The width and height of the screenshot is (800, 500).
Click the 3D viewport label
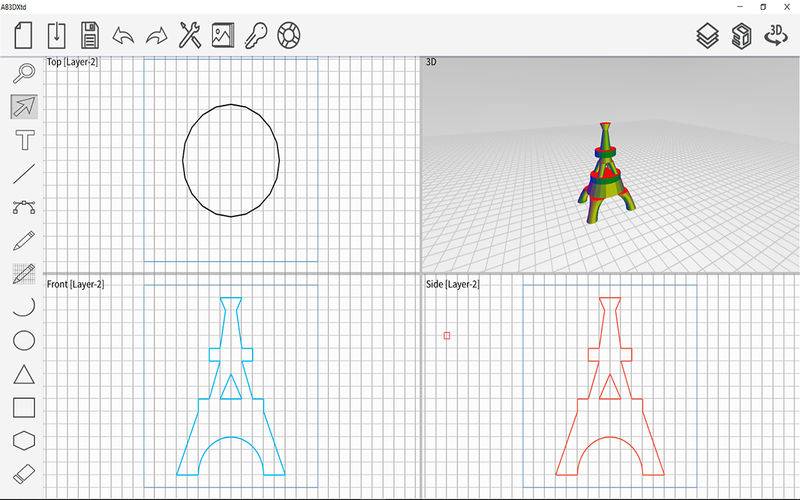(431, 62)
